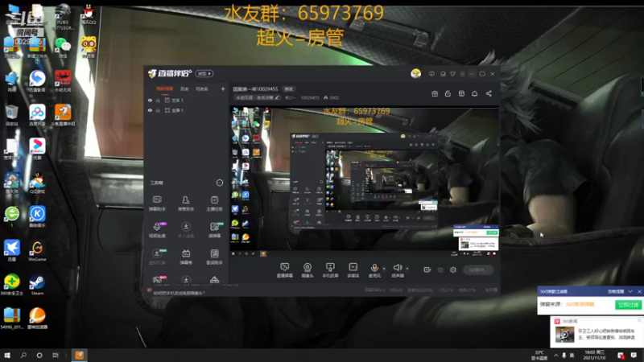Open 弹幕助手 tool in the toolbox
Viewport: 644px width, 362px height.
(157, 203)
